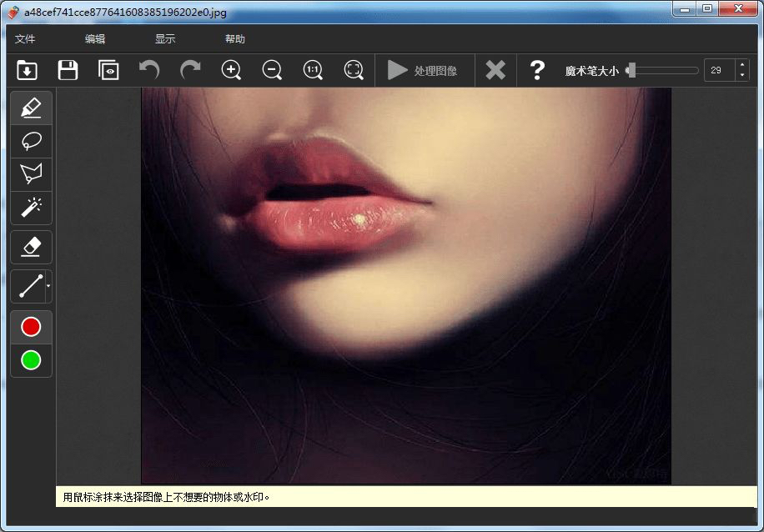764x532 pixels.
Task: Redo the last action
Action: point(190,70)
